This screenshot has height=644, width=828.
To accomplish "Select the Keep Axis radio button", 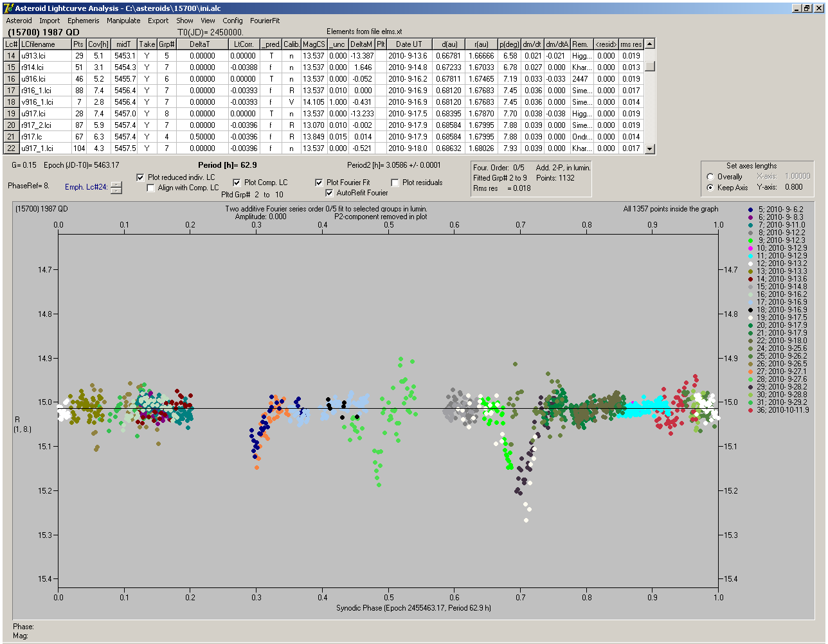I will click(710, 188).
